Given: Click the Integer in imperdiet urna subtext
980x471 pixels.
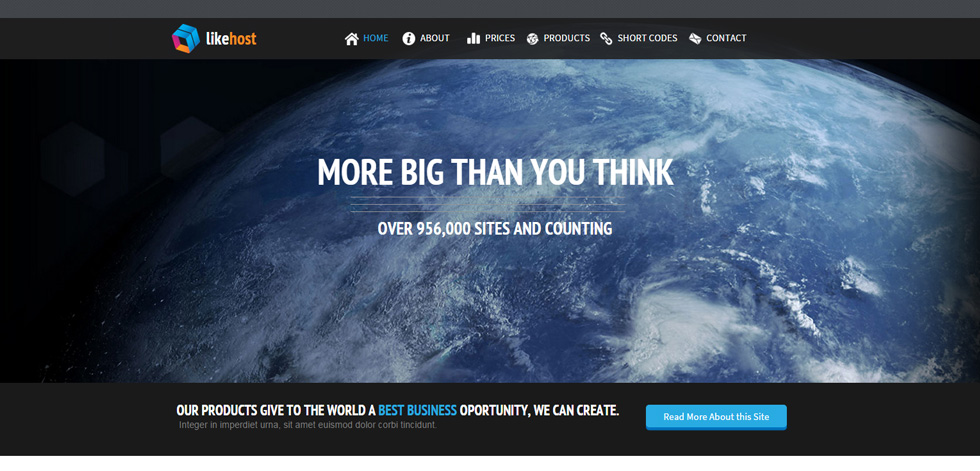Looking at the screenshot, I should click(x=308, y=425).
